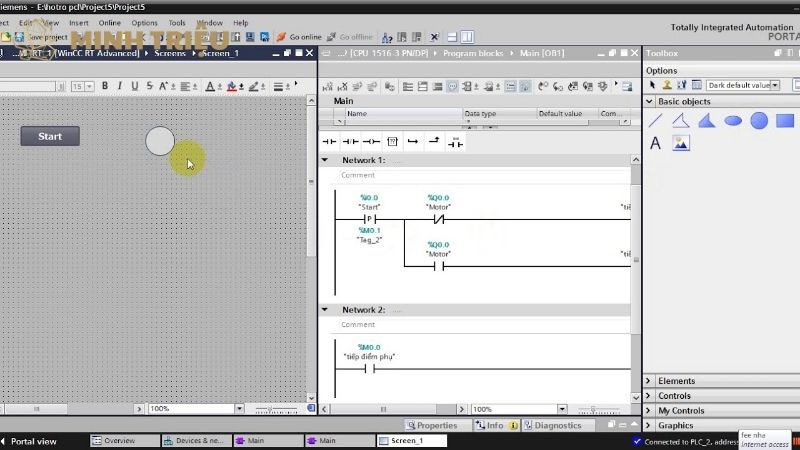Adjust the ladder editor zoom slider

tap(590, 409)
